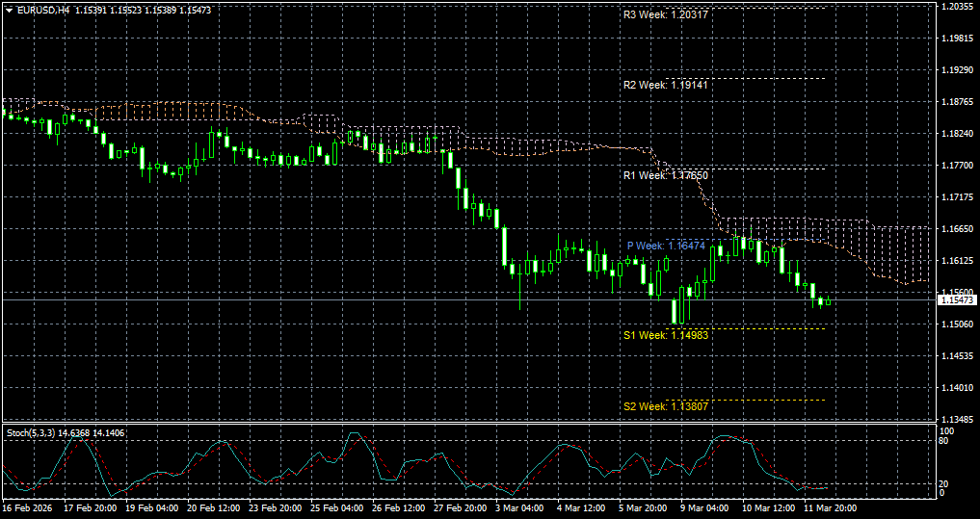Click the stochastic scale value 100

947,431
